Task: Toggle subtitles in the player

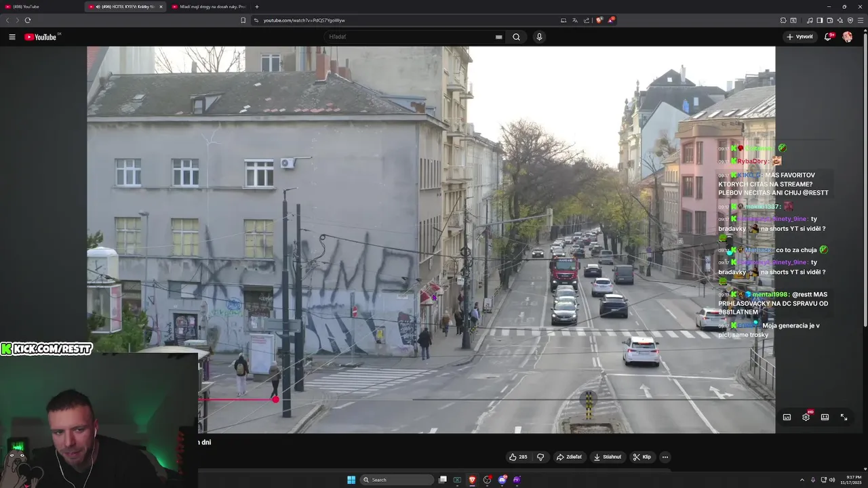Action: coord(787,417)
